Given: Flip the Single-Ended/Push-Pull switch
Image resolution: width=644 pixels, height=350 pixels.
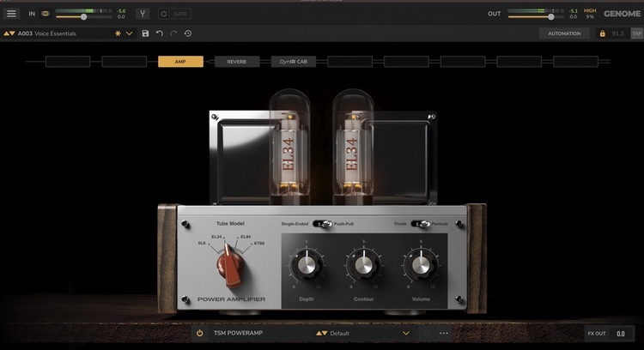Looking at the screenshot, I should tap(322, 224).
